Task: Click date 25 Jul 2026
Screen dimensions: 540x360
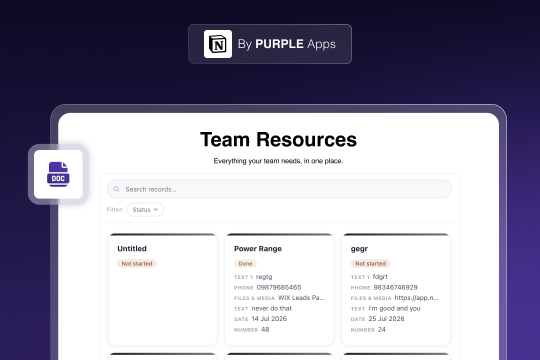Action: [386, 319]
